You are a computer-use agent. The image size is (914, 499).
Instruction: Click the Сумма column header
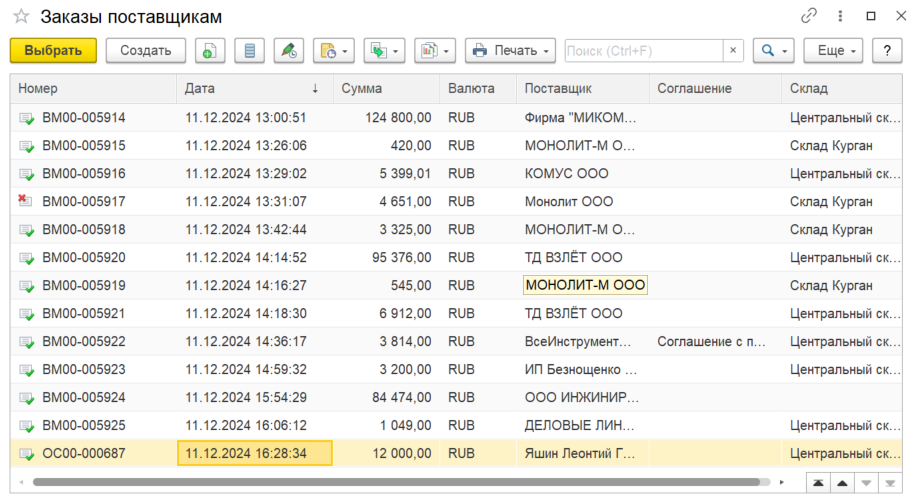pos(386,89)
